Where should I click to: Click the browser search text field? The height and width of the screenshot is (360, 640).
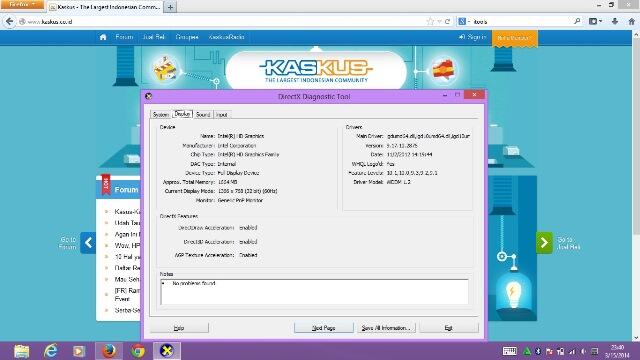522,21
